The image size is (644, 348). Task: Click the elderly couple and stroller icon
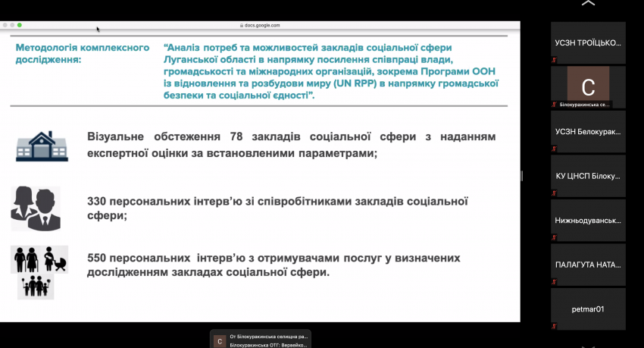point(39,259)
